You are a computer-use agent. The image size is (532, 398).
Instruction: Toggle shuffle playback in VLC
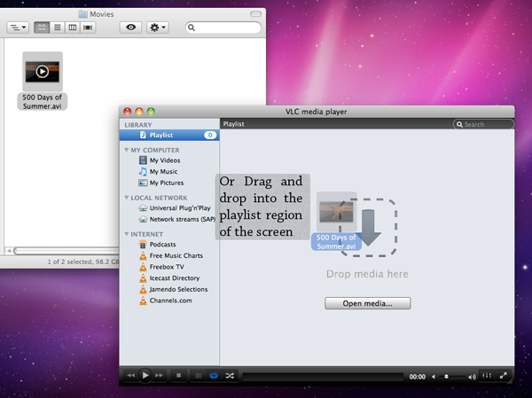point(229,376)
